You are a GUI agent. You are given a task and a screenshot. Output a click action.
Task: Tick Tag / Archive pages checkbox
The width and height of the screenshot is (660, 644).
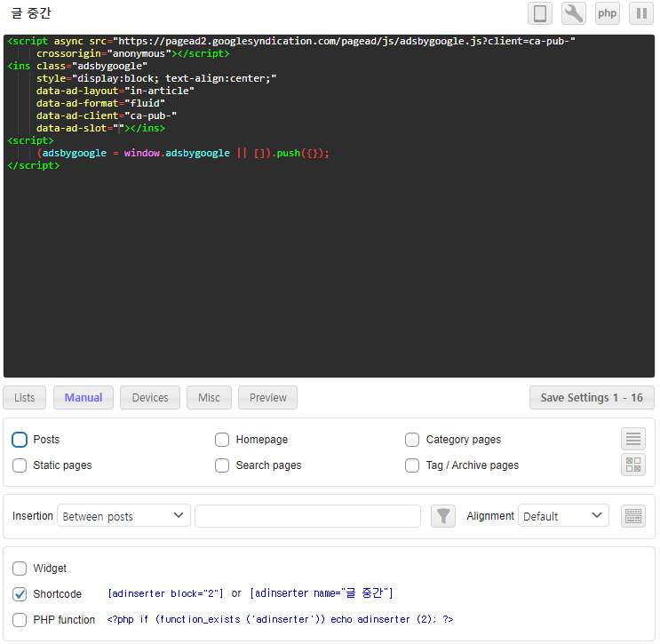coord(412,465)
